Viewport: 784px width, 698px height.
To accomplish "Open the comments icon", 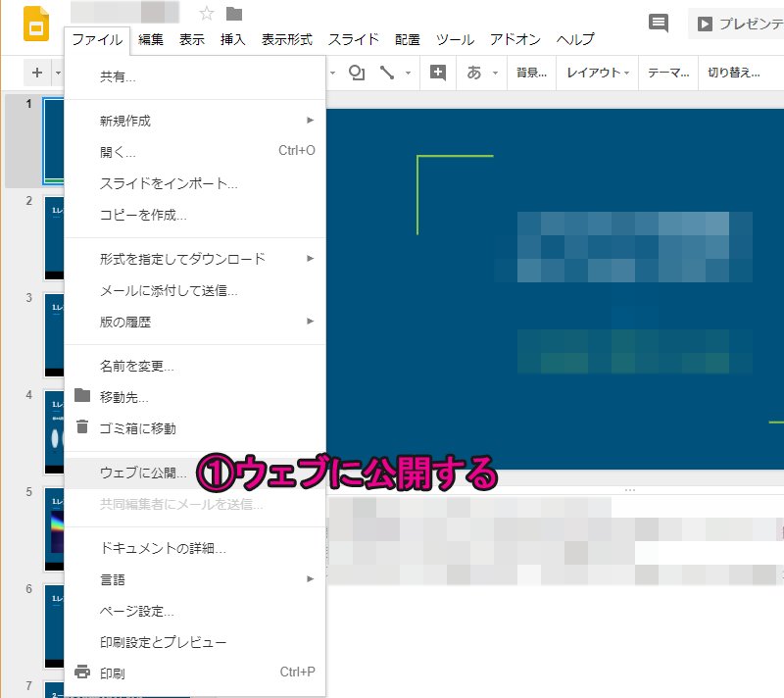I will pyautogui.click(x=658, y=23).
